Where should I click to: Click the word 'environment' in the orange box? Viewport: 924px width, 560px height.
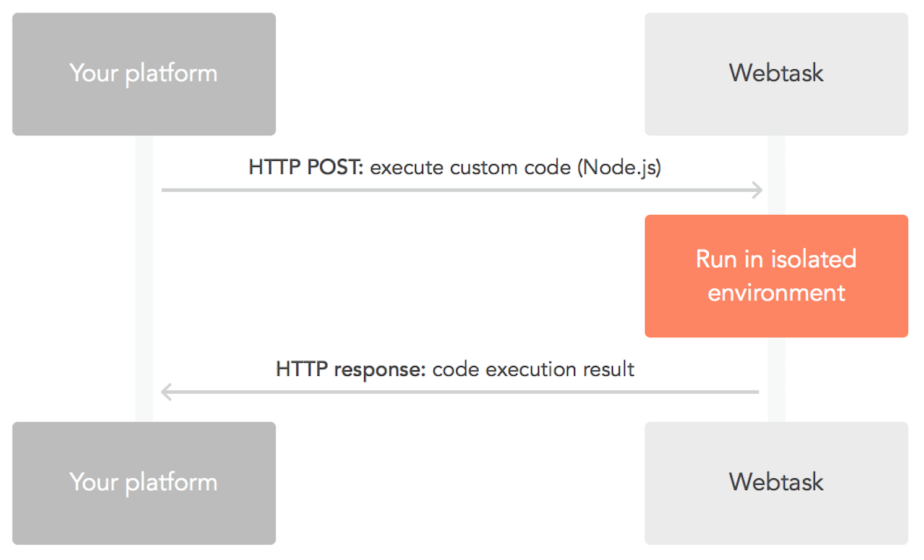(776, 292)
